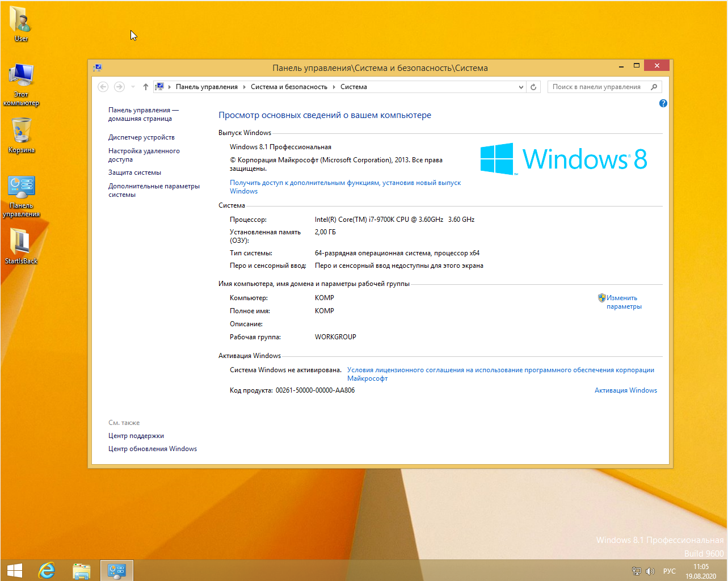The height and width of the screenshot is (581, 728).
Task: Select Система и безопасность in the breadcrumb
Action: (x=289, y=87)
